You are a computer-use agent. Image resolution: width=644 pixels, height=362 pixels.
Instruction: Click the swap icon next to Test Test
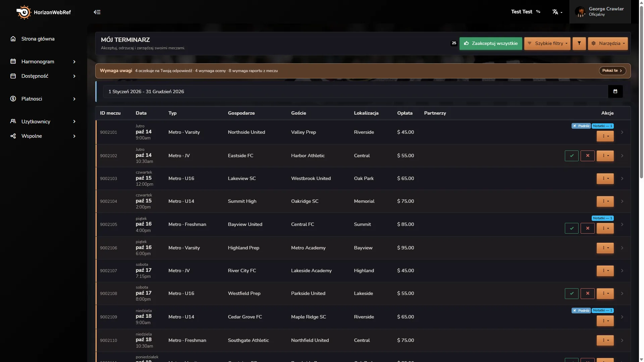[x=538, y=11]
